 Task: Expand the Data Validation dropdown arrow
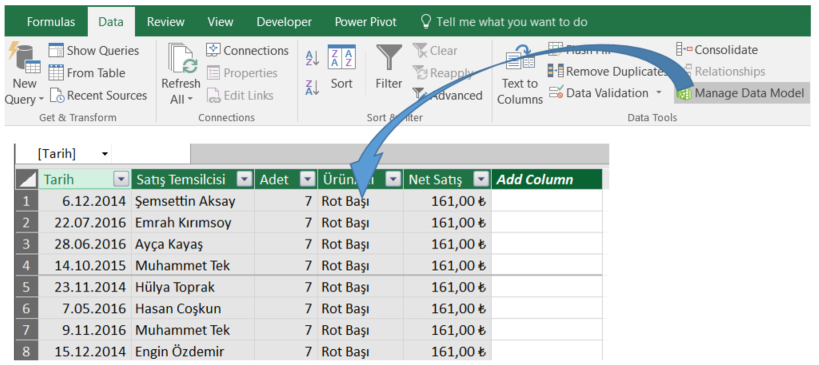pos(659,93)
